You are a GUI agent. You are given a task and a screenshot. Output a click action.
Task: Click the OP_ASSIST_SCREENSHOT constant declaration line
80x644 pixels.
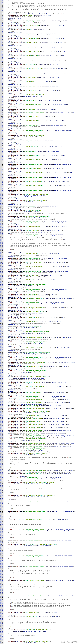(x=39, y=267)
